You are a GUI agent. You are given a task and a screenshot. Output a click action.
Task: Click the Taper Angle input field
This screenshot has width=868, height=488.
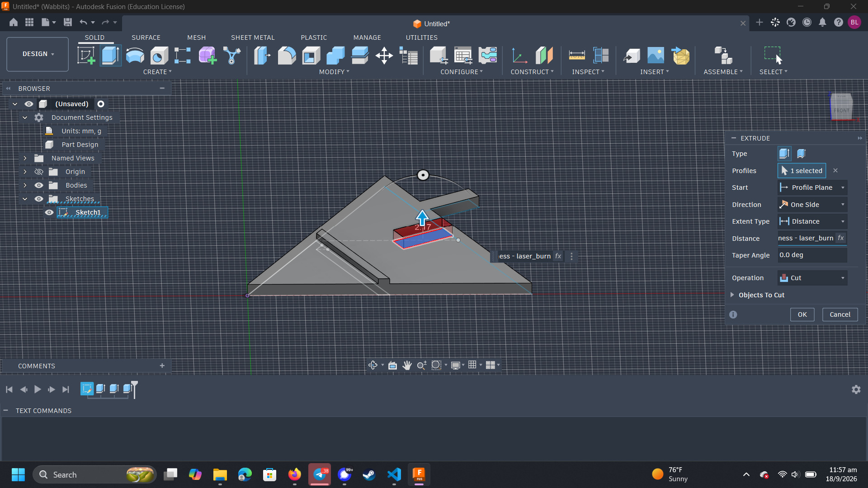pyautogui.click(x=812, y=255)
